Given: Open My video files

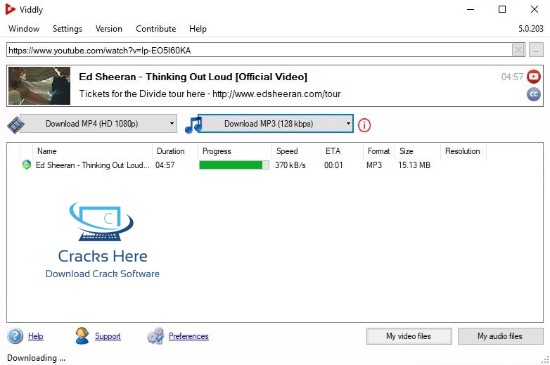Looking at the screenshot, I should 409,336.
